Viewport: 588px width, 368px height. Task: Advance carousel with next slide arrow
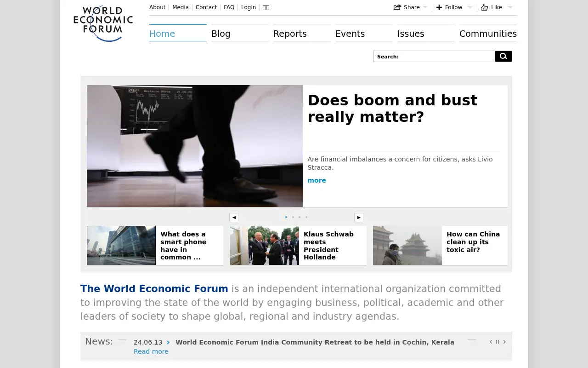click(x=359, y=218)
